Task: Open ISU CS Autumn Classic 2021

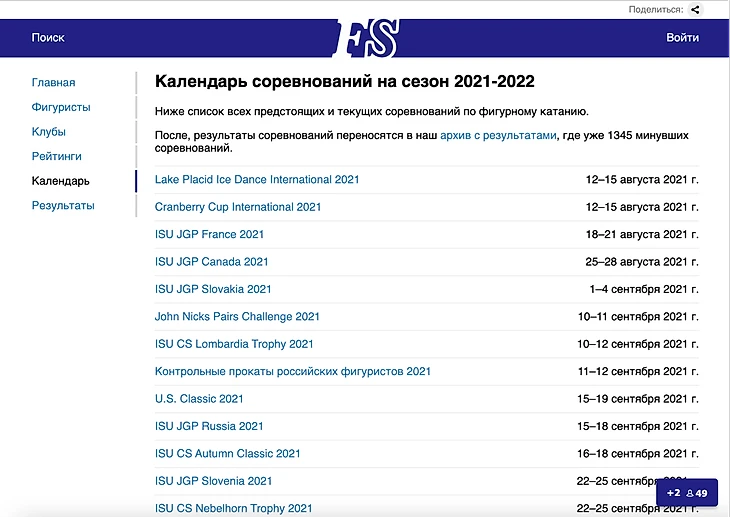Action: click(x=228, y=454)
